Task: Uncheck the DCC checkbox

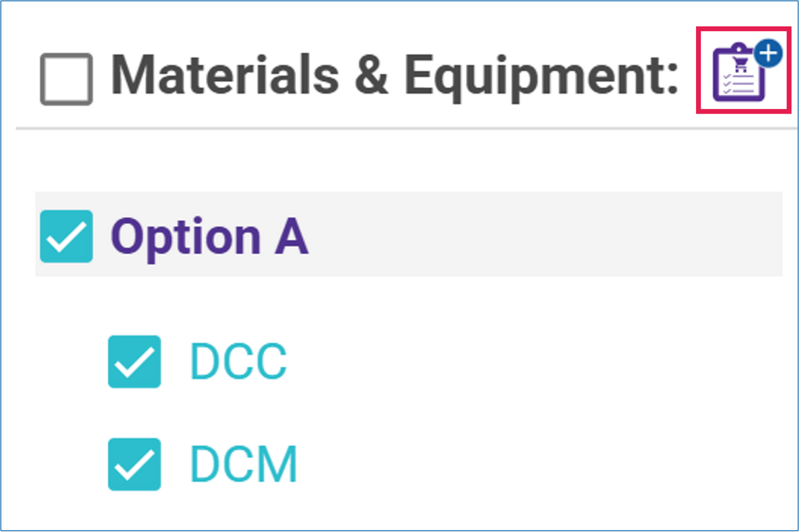Action: tap(134, 362)
